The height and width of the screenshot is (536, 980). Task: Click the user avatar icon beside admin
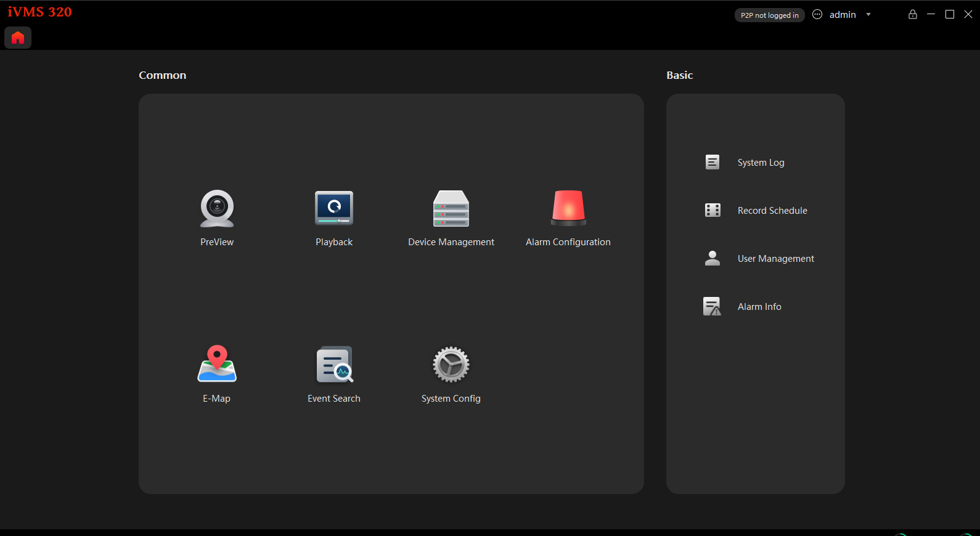click(x=817, y=14)
